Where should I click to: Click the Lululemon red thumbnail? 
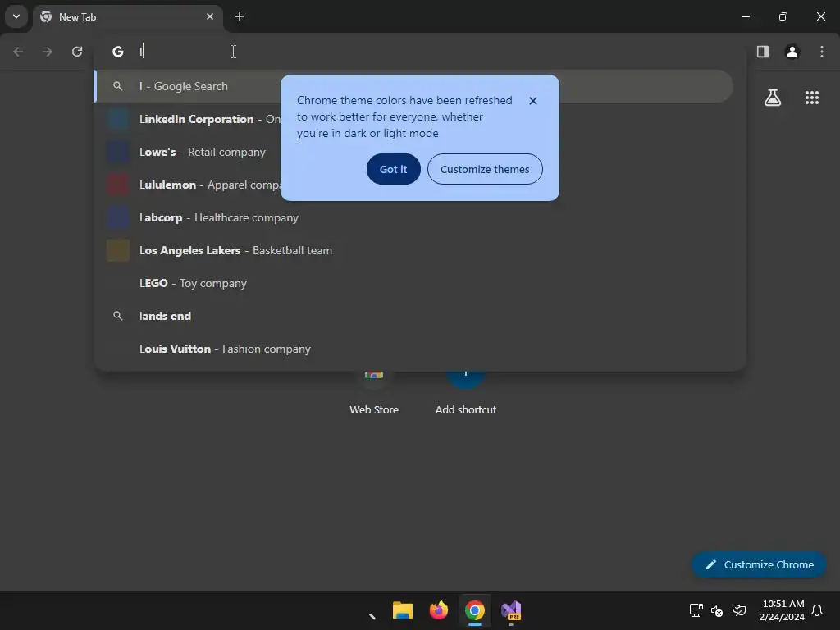118,185
